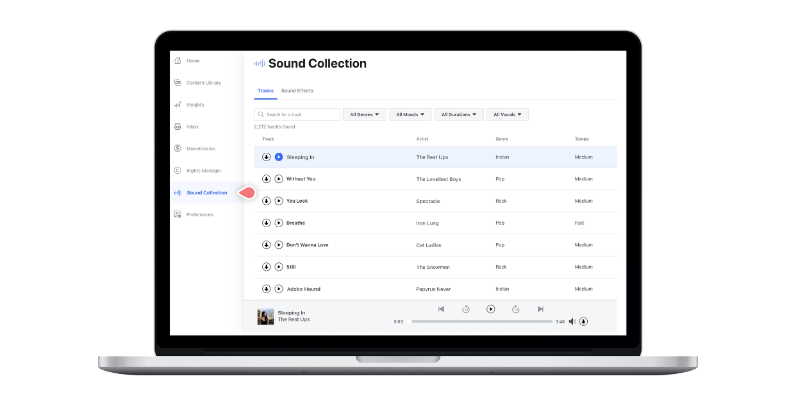Screen dimensions: 786x401
Task: Focus the Search for a track field
Action: click(297, 115)
